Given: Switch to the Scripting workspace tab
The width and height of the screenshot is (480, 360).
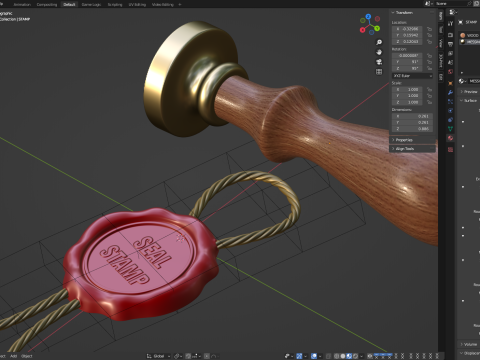Looking at the screenshot, I should coord(115,5).
